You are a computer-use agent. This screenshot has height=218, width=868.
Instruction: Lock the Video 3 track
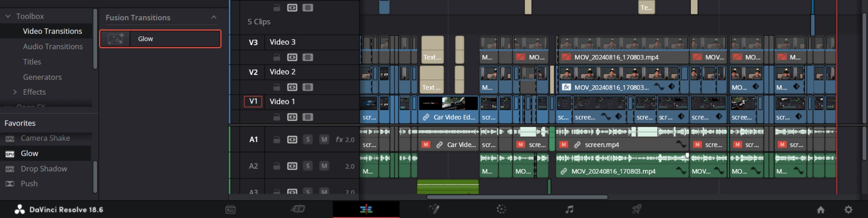pos(277,57)
